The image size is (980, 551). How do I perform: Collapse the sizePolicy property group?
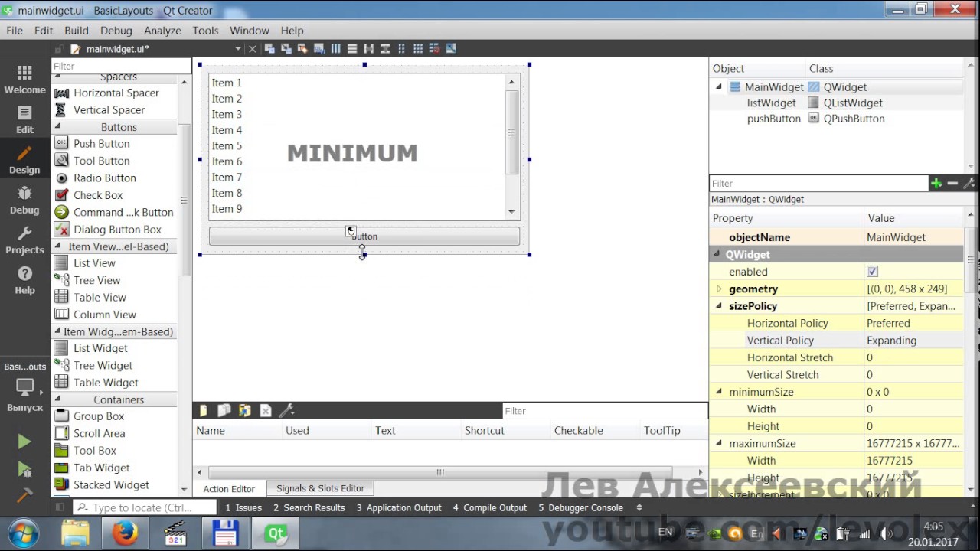tap(719, 306)
